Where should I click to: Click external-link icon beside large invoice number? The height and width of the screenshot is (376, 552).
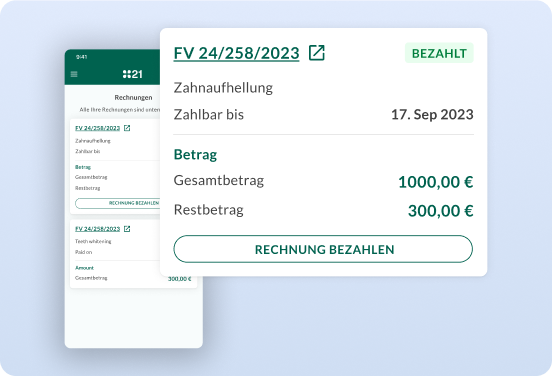(316, 53)
